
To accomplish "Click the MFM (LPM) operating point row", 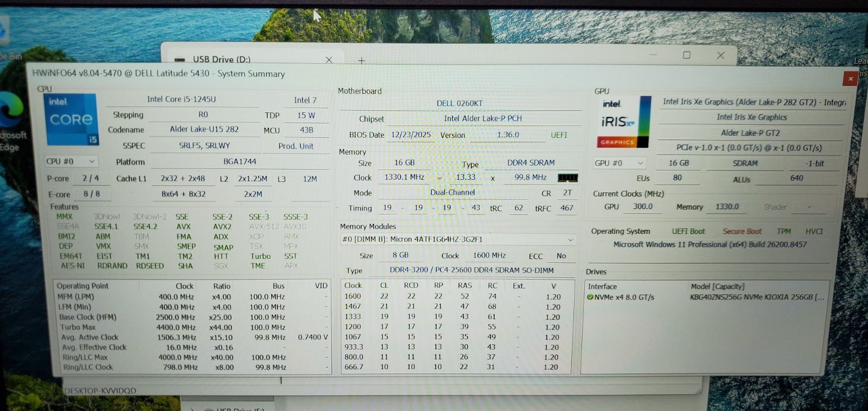I will tap(193, 297).
